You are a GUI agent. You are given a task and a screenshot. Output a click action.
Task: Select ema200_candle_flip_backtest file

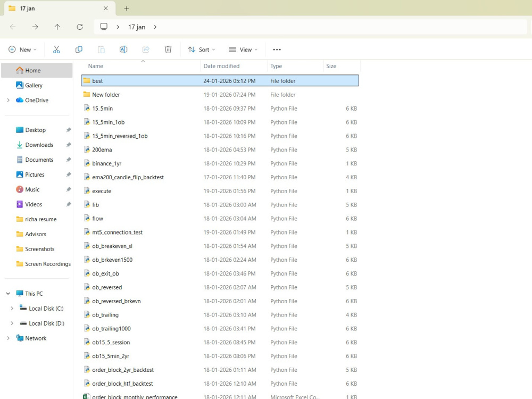tap(220, 177)
